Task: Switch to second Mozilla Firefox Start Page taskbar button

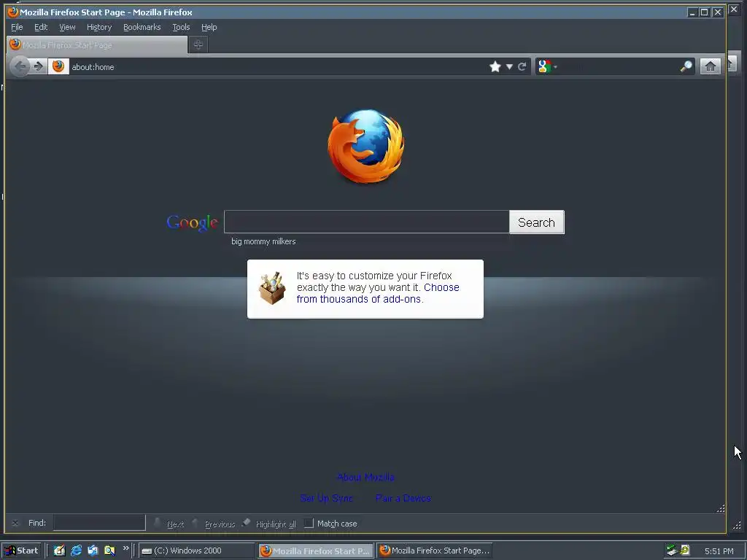Action: click(x=435, y=551)
